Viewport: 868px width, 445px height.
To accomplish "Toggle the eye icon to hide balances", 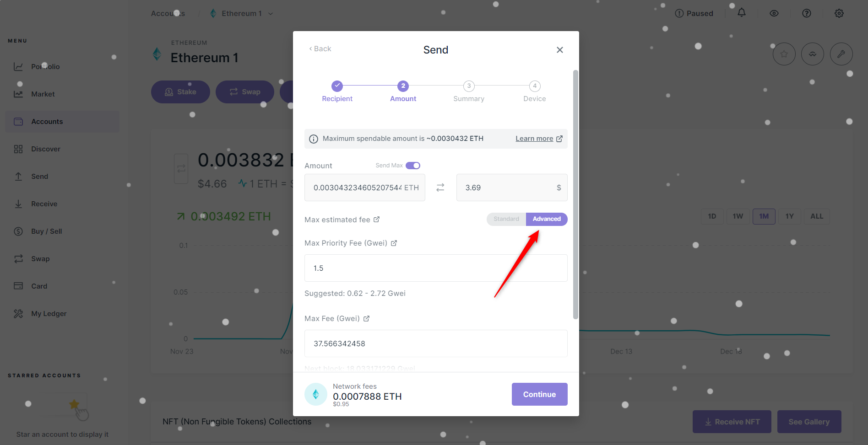I will pos(774,13).
